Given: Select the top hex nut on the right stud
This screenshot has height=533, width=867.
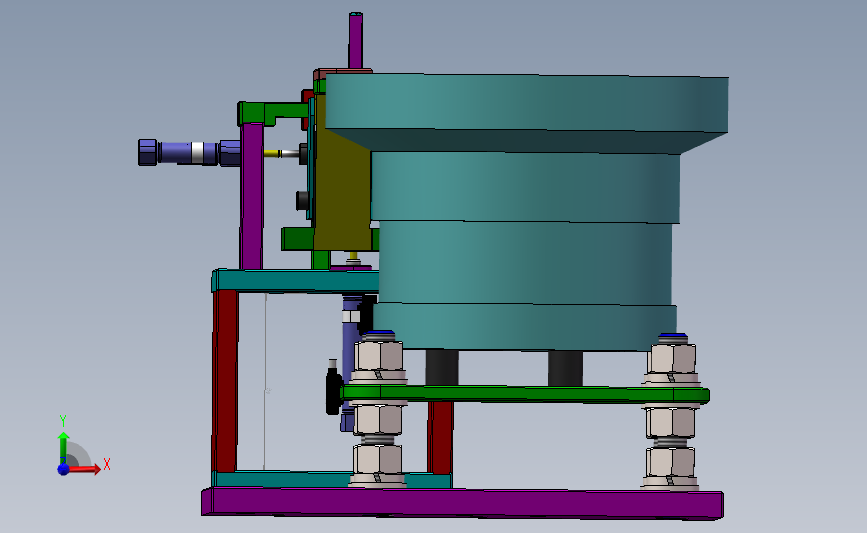Looking at the screenshot, I should click(672, 358).
